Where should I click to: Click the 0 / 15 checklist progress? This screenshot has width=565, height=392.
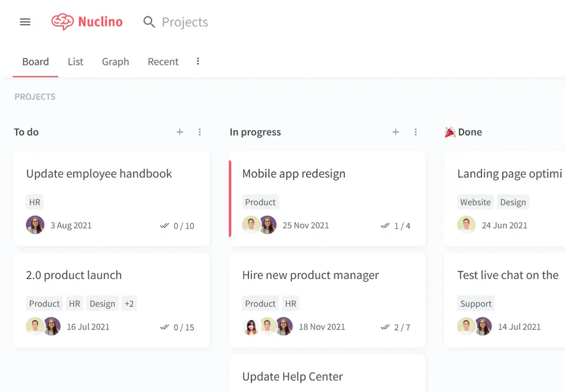(x=184, y=327)
